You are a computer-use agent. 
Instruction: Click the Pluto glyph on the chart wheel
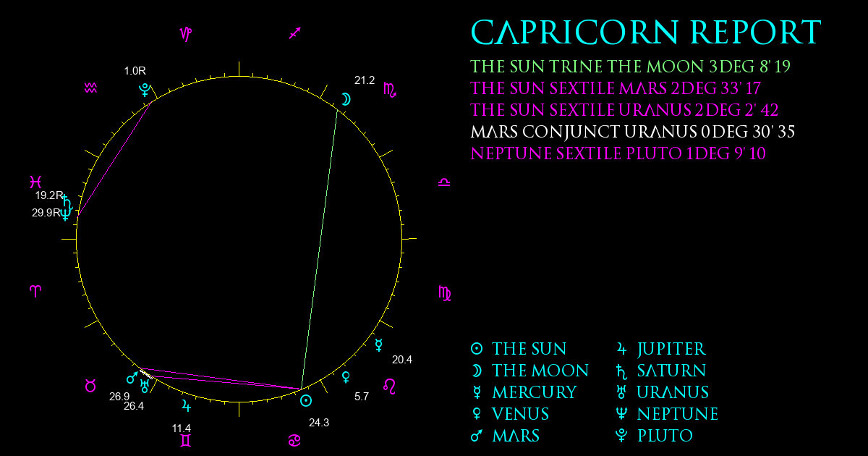click(145, 90)
